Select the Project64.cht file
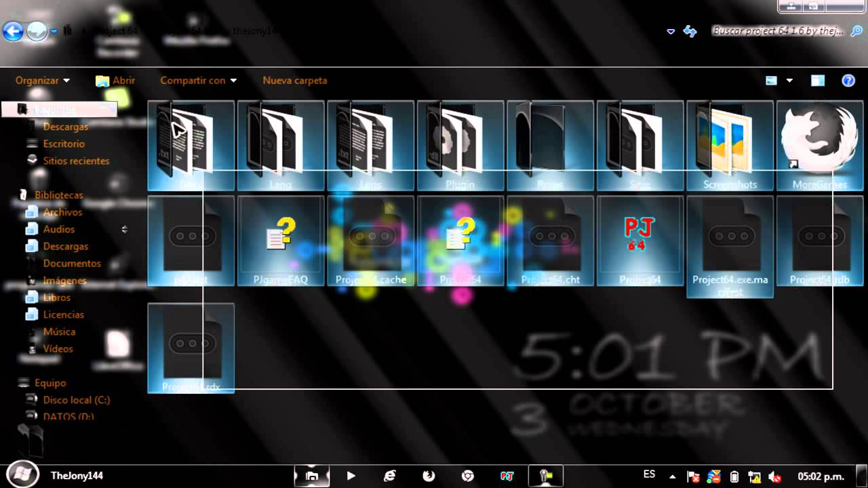 coord(551,241)
